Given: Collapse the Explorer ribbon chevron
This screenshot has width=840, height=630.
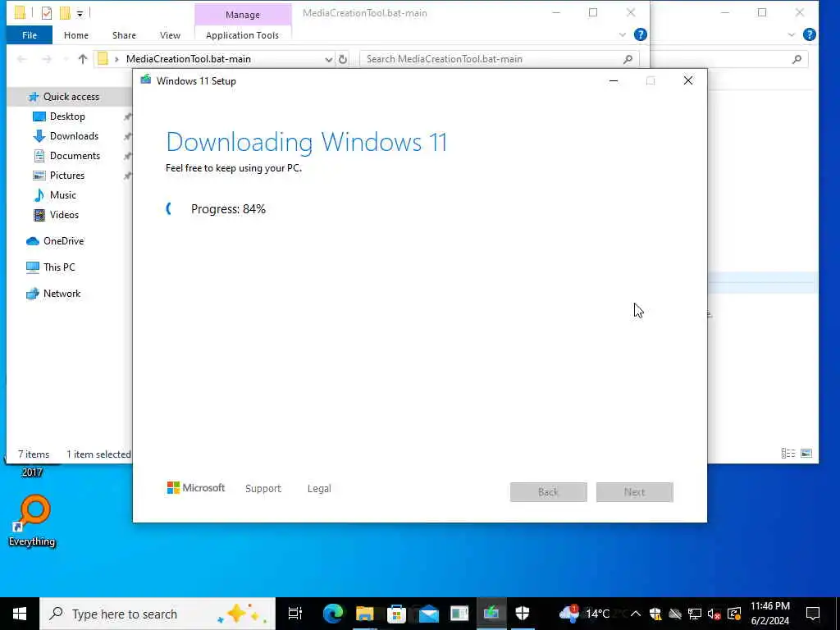Looking at the screenshot, I should 622,34.
